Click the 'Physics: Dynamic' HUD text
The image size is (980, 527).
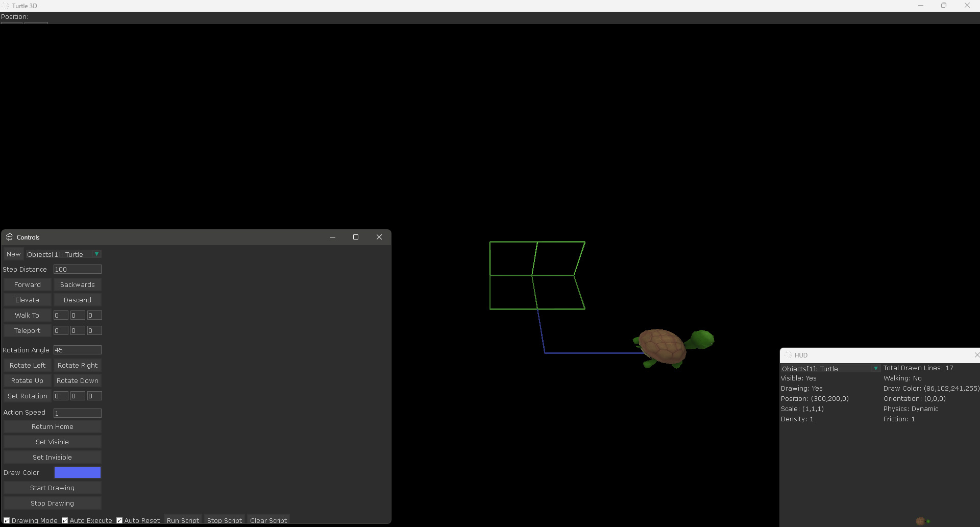911,409
